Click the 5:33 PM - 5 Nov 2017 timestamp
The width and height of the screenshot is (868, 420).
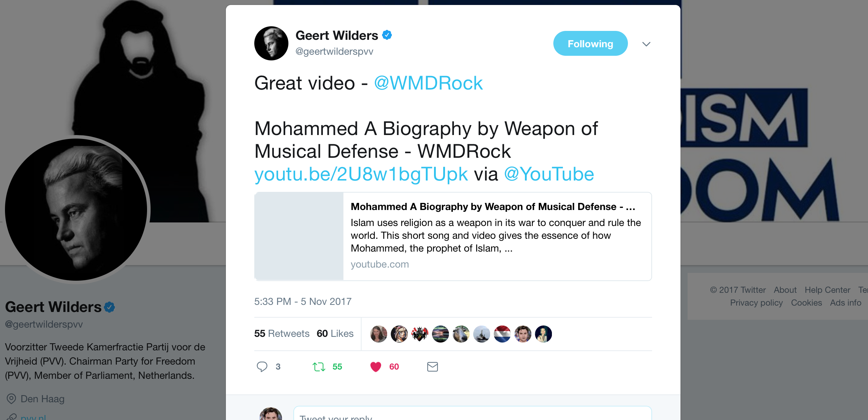pyautogui.click(x=303, y=301)
